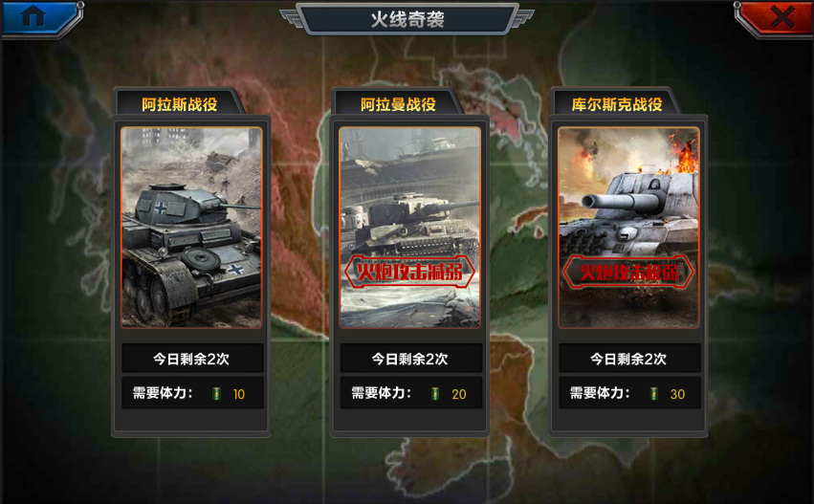
Task: Select the 阿拉曼战役 tab header
Action: [398, 104]
